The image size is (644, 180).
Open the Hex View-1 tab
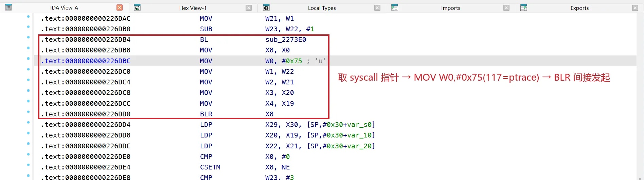[193, 8]
